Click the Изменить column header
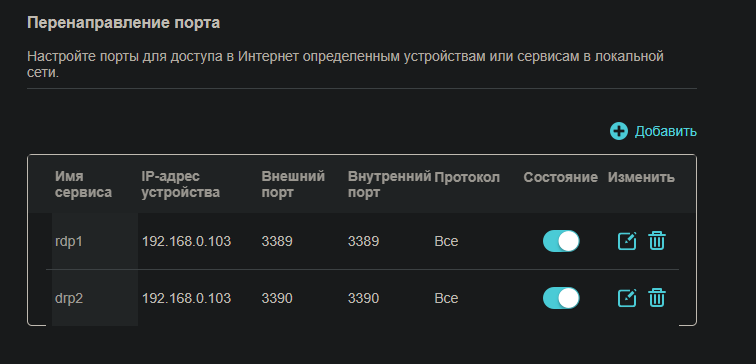This screenshot has height=364, width=756. coord(641,177)
